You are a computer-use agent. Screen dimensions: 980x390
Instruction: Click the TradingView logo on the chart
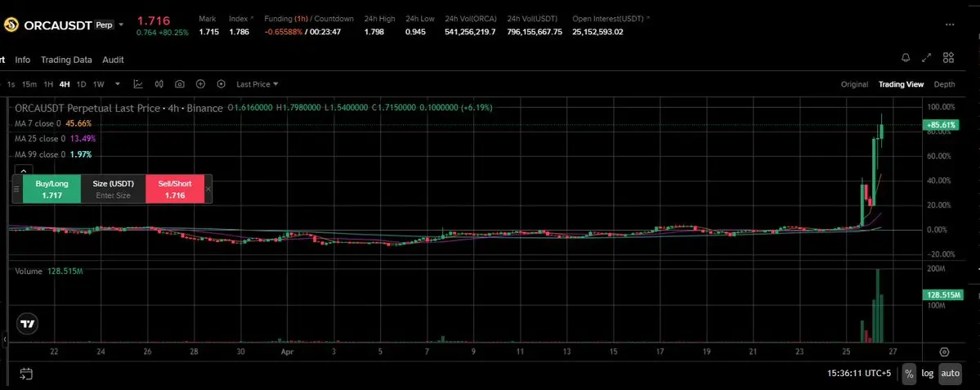28,324
